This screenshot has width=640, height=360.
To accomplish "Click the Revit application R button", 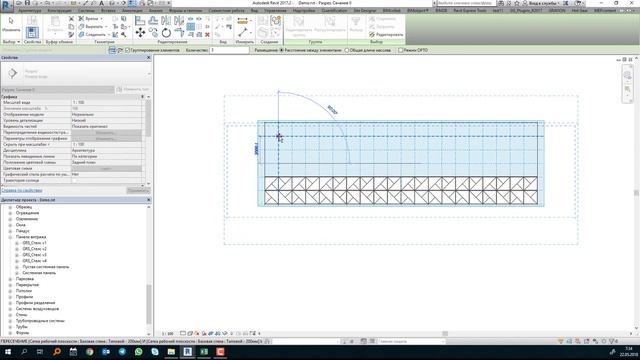I will 7,5.
